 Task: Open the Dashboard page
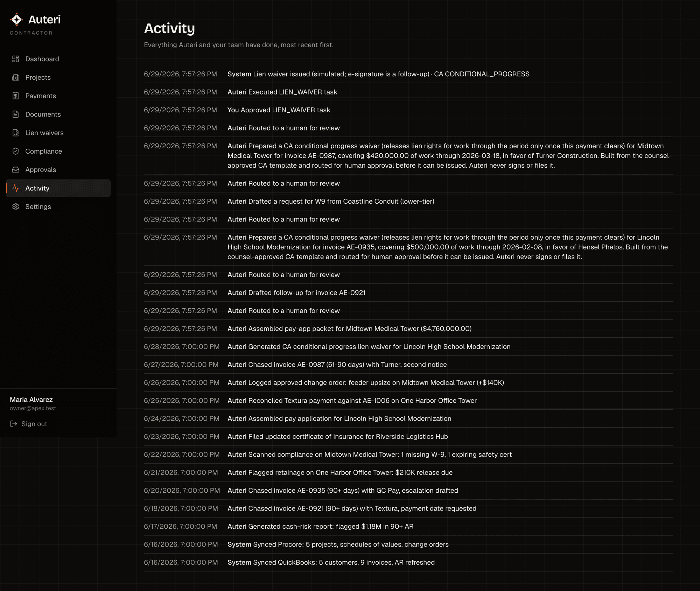tap(58, 59)
